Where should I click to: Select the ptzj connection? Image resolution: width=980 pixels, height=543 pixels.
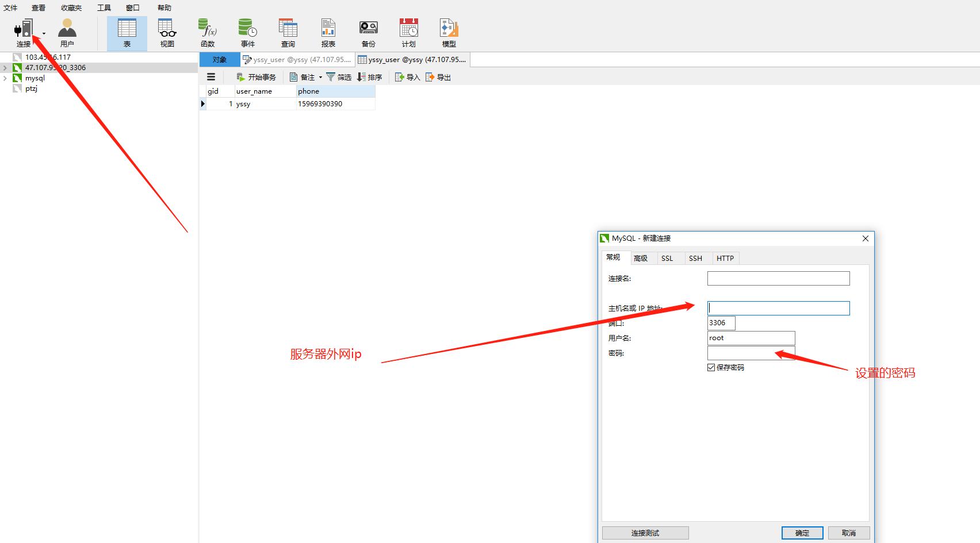pyautogui.click(x=31, y=88)
